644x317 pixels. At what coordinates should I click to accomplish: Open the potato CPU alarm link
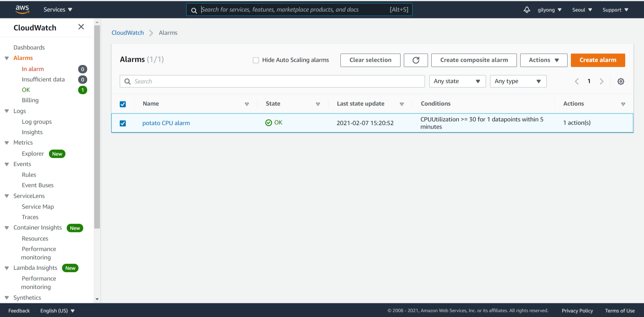click(166, 123)
